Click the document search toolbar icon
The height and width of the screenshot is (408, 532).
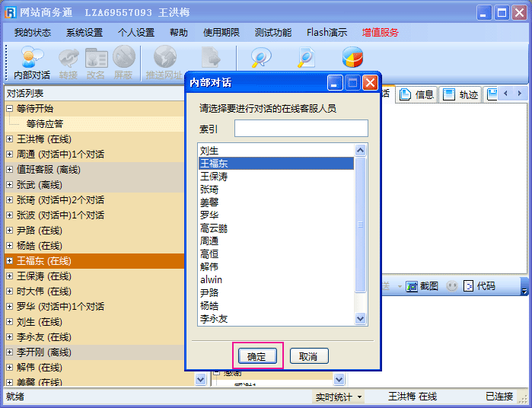tap(306, 58)
